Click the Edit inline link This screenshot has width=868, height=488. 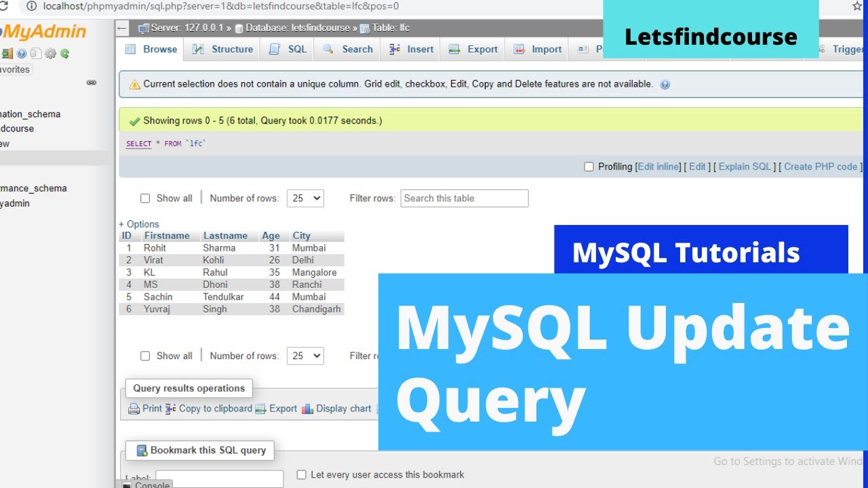[658, 167]
